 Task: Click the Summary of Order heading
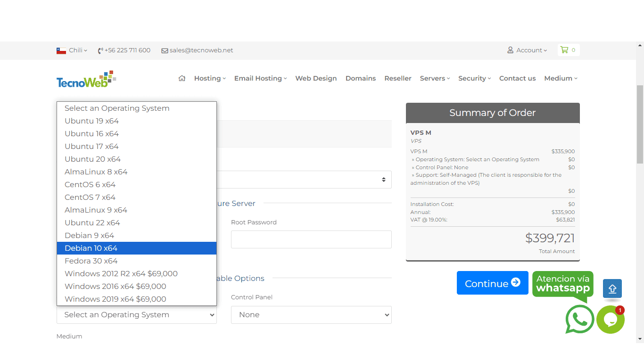(x=492, y=113)
